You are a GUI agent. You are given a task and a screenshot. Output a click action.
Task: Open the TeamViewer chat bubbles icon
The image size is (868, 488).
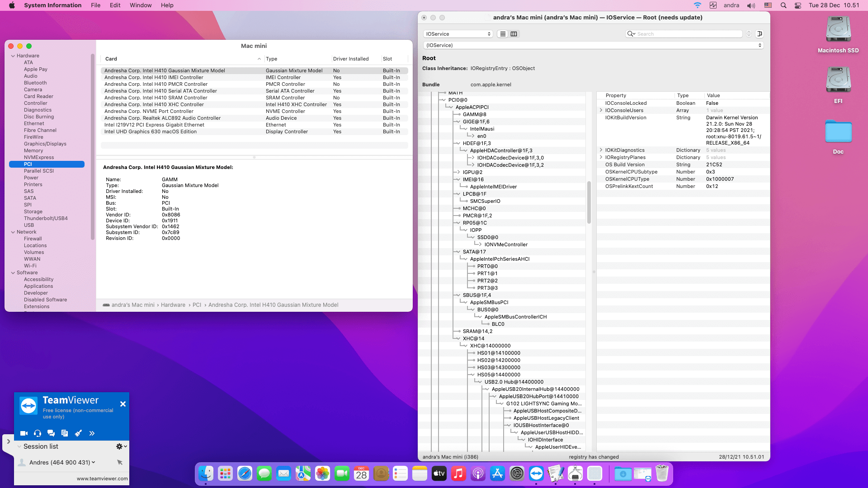(x=51, y=433)
